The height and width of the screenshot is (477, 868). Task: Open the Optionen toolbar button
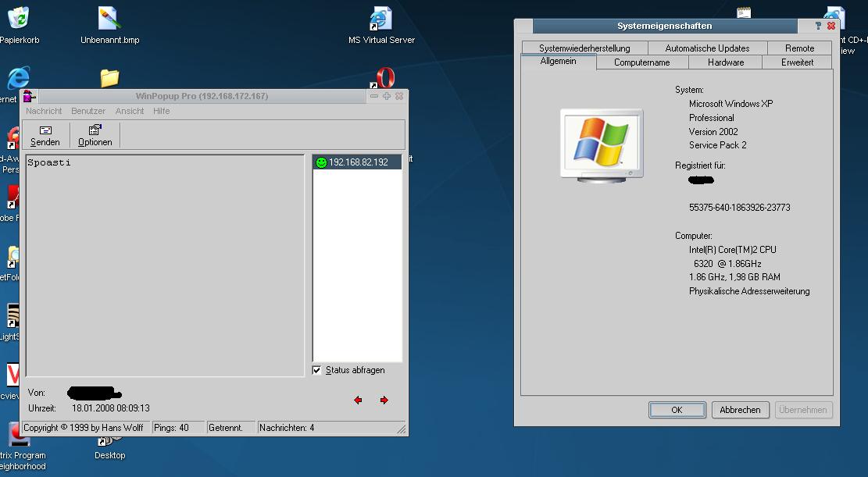[x=95, y=136]
